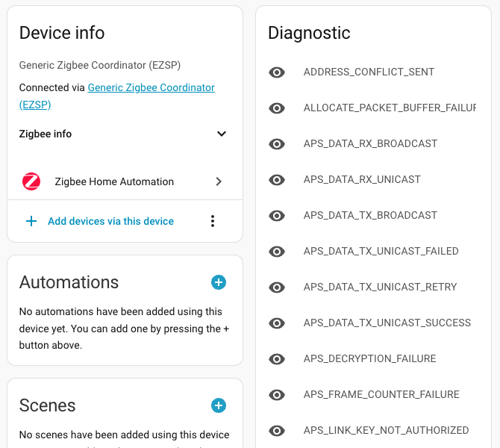Click the eye icon for APS_LINK_KEY_NOT_AUTHORIZED
500x448 pixels.
(x=277, y=431)
